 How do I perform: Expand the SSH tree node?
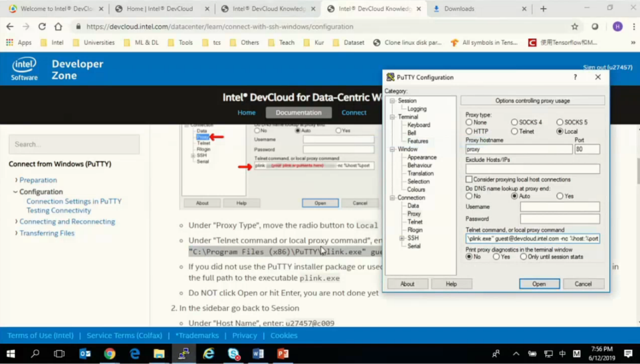pos(402,238)
